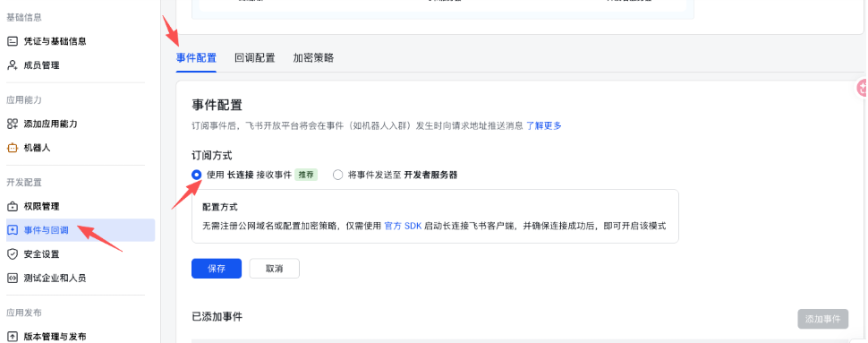
Task: Open the 了解更多 link
Action: click(x=543, y=125)
